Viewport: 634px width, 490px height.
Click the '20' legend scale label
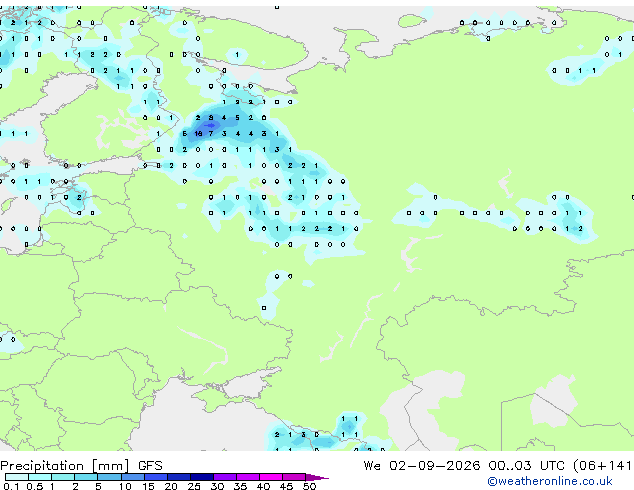click(x=171, y=486)
